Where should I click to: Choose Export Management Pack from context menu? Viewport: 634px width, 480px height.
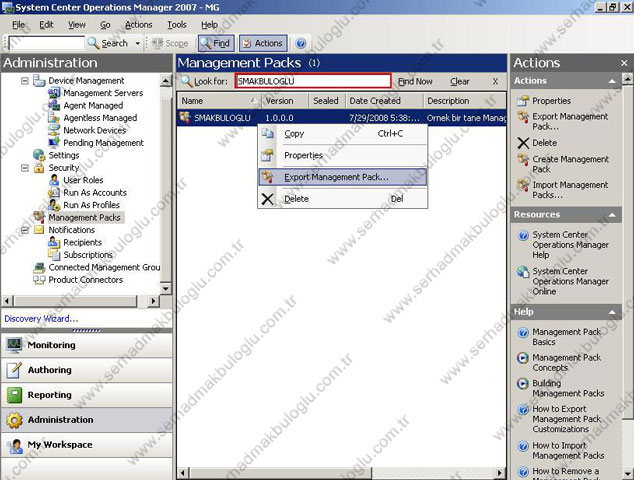coord(343,177)
